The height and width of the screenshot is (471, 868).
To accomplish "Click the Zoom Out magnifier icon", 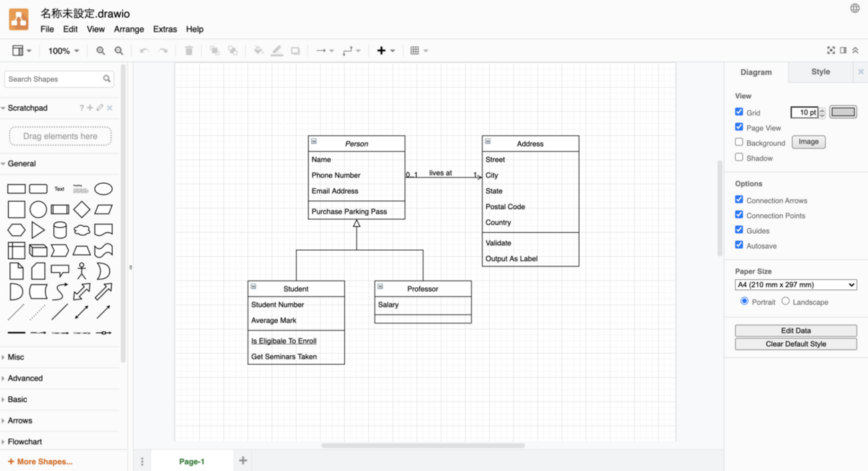I will coord(119,51).
